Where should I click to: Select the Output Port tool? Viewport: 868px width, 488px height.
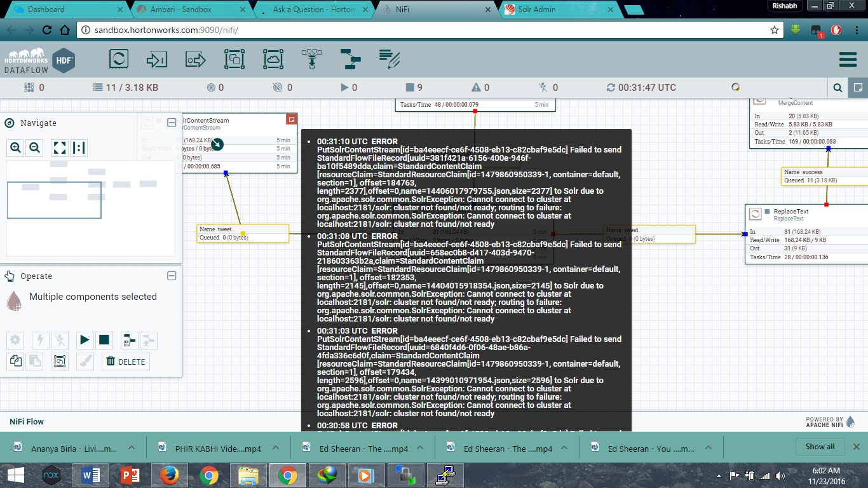pos(196,59)
